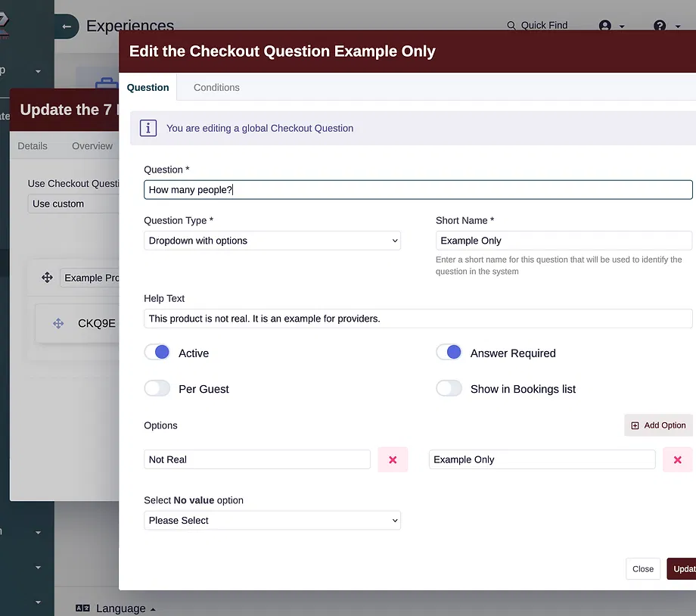Screen dimensions: 696x616
Task: Open the help question mark icon
Action: (x=660, y=26)
